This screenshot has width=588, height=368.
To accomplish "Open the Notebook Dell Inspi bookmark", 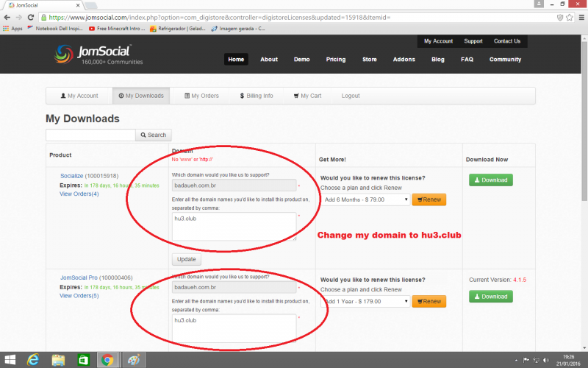I will 55,29.
